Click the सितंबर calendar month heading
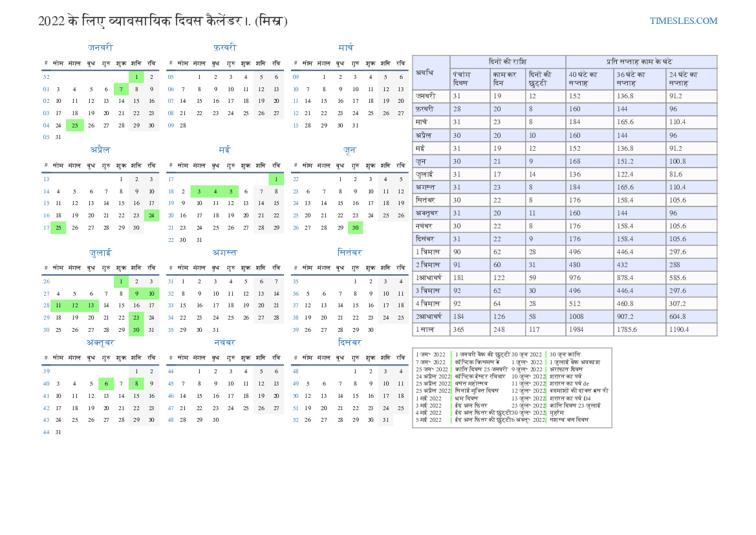This screenshot has width=756, height=535. tap(349, 252)
